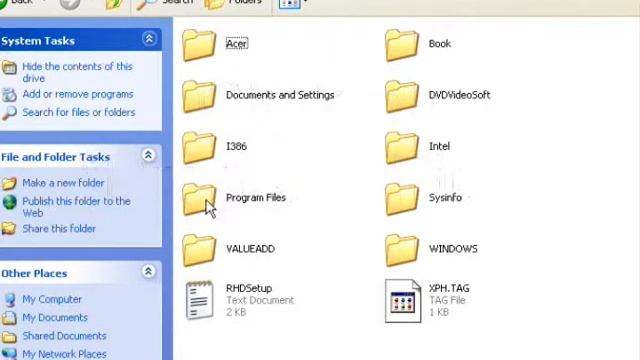The width and height of the screenshot is (640, 360).
Task: Select the RHDSetup text document icon
Action: pos(199,300)
